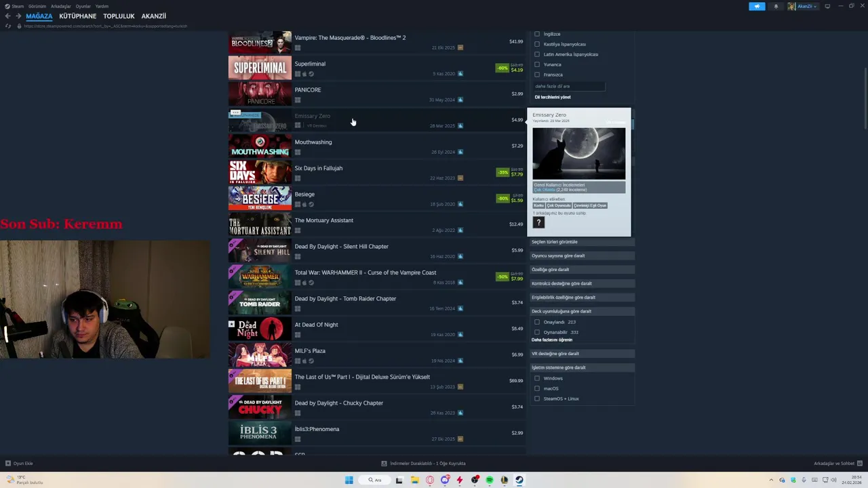This screenshot has width=868, height=488.
Task: Open Mouthwashing game thumbnail
Action: (260, 146)
